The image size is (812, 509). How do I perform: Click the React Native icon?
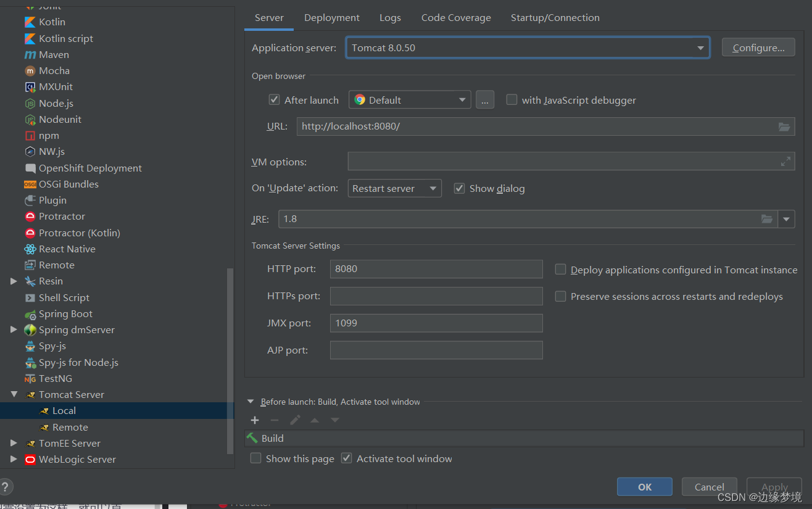click(30, 249)
